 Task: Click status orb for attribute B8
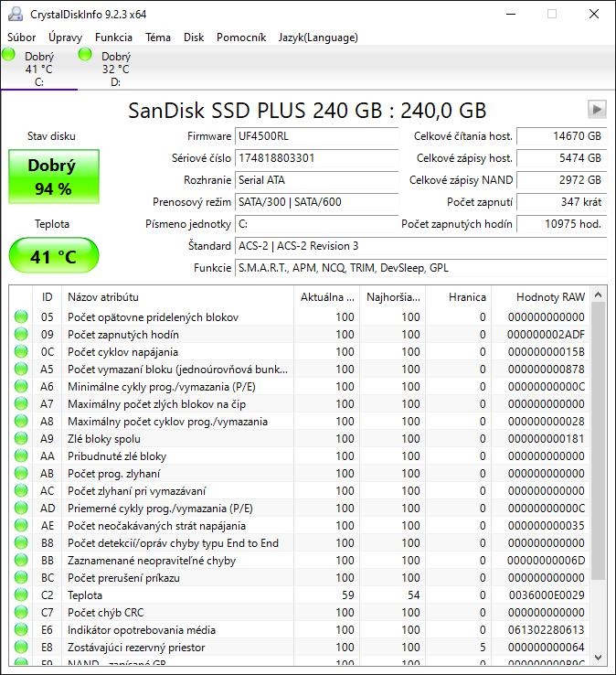click(21, 542)
